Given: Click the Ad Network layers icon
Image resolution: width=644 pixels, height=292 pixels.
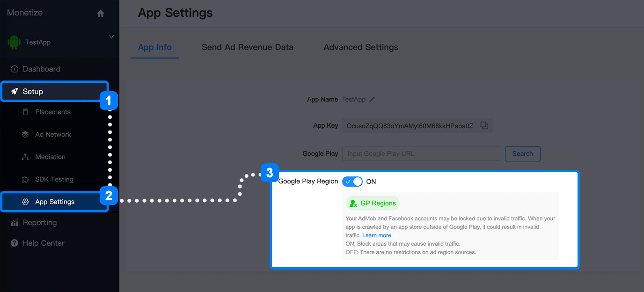Looking at the screenshot, I should click(x=25, y=134).
